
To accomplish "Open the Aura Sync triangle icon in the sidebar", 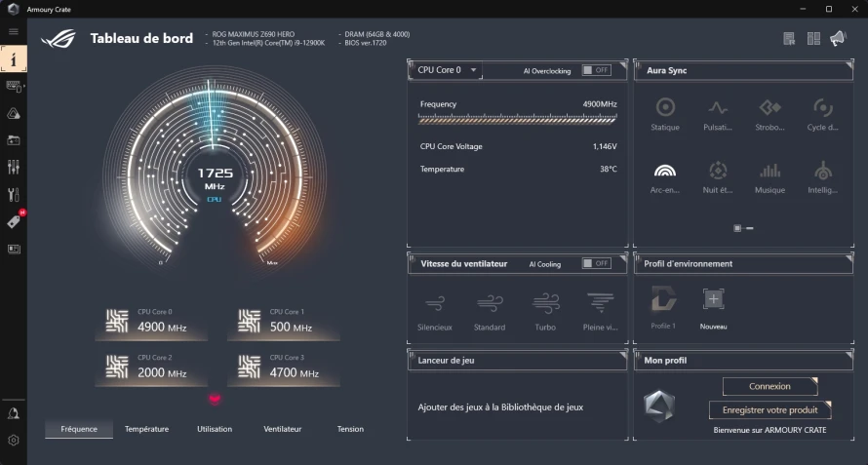I will (x=14, y=113).
